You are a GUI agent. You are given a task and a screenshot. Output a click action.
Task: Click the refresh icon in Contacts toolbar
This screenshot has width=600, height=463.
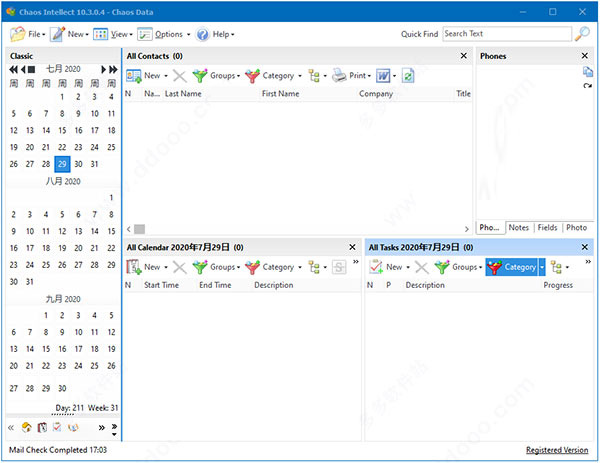(x=408, y=76)
